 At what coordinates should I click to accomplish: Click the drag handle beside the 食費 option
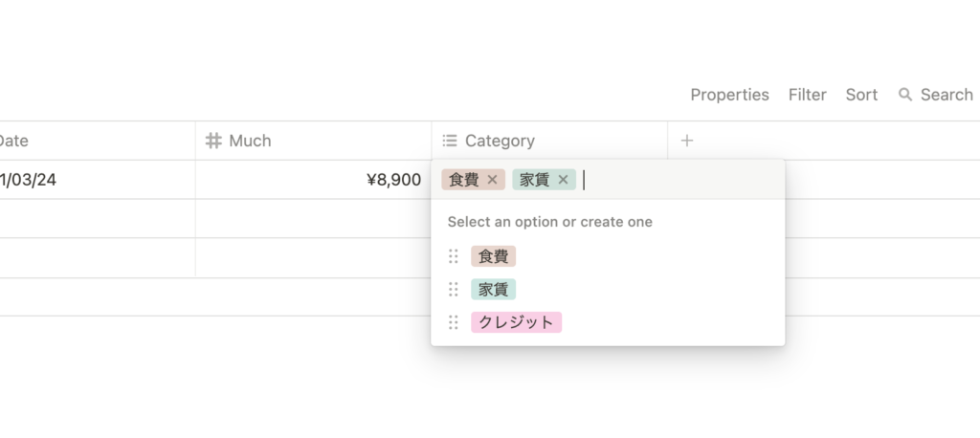click(454, 256)
